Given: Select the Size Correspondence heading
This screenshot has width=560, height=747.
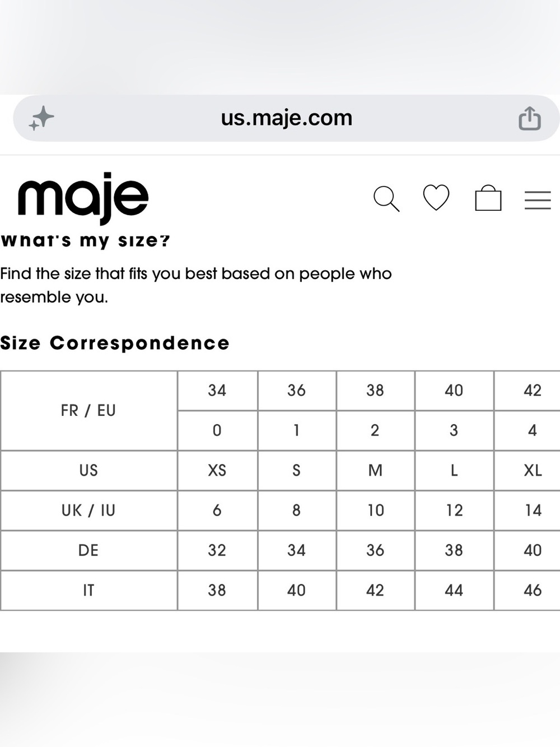Looking at the screenshot, I should point(115,343).
